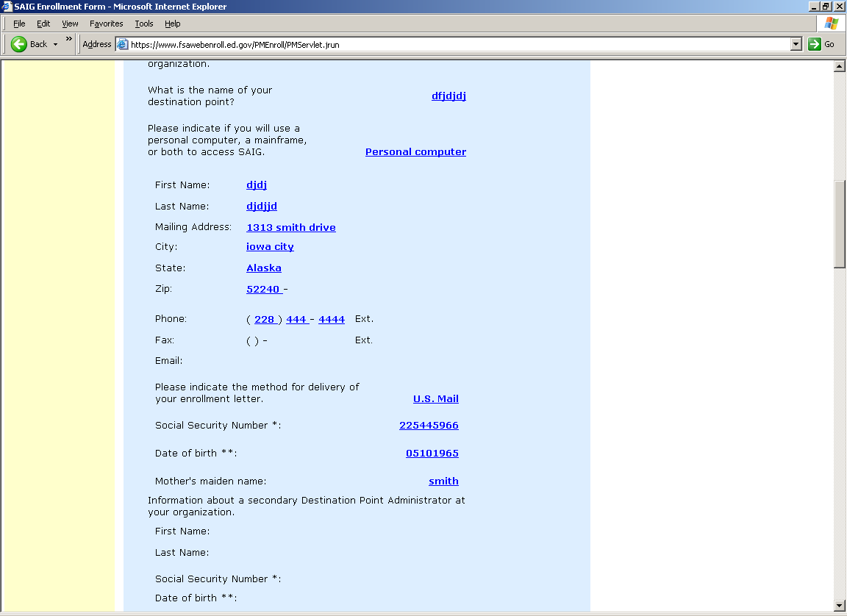This screenshot has width=847, height=616.
Task: Click the Last Name link djdjjd
Action: click(262, 207)
